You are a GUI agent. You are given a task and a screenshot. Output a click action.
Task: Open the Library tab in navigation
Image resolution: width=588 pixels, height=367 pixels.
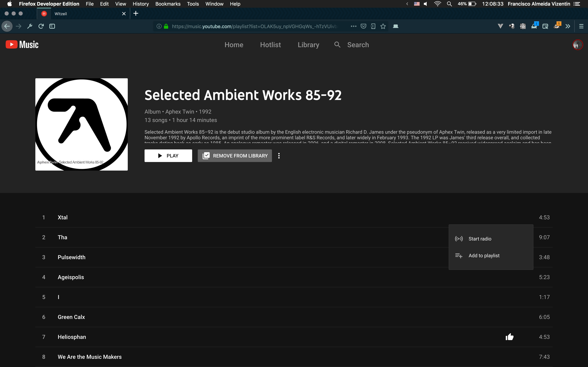point(308,45)
